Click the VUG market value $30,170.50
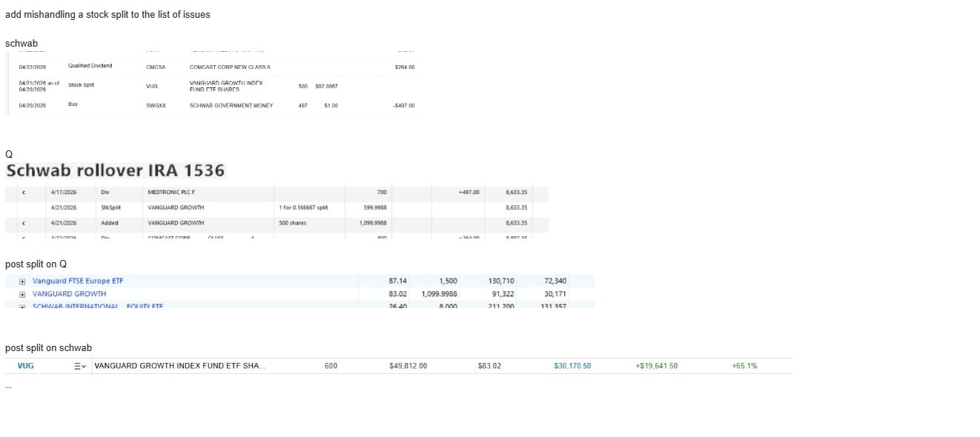 tap(572, 366)
